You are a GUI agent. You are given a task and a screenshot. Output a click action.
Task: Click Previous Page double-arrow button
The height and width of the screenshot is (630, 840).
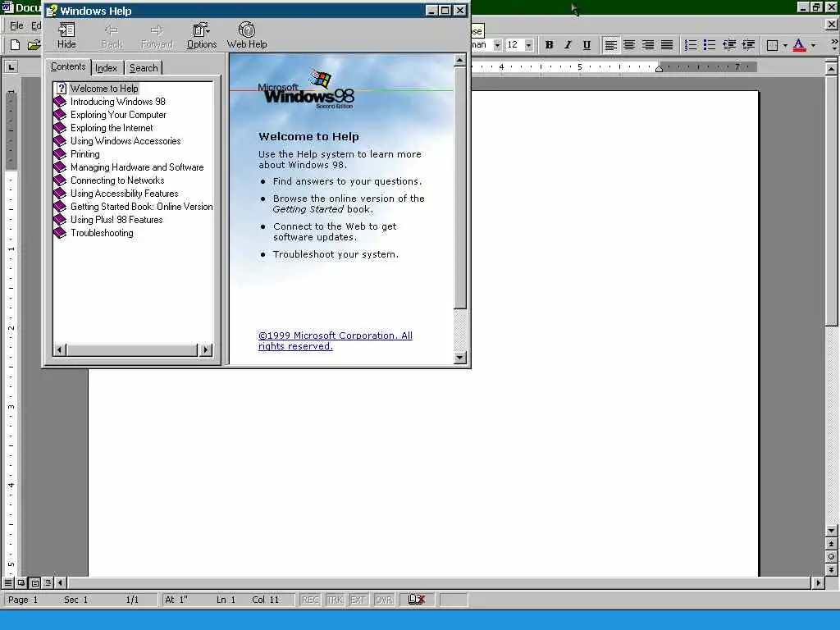[832, 544]
